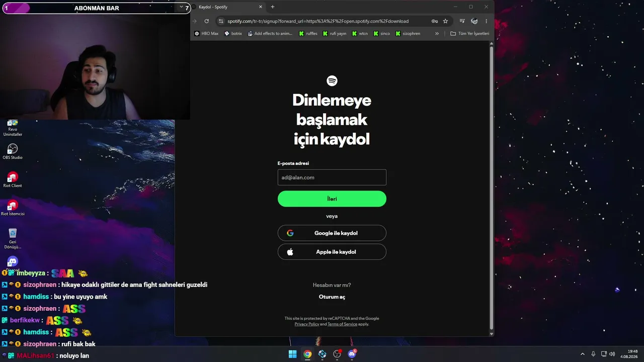Select the Kaydol - Spotify tab
Screen dimensions: 644x362
point(229,7)
